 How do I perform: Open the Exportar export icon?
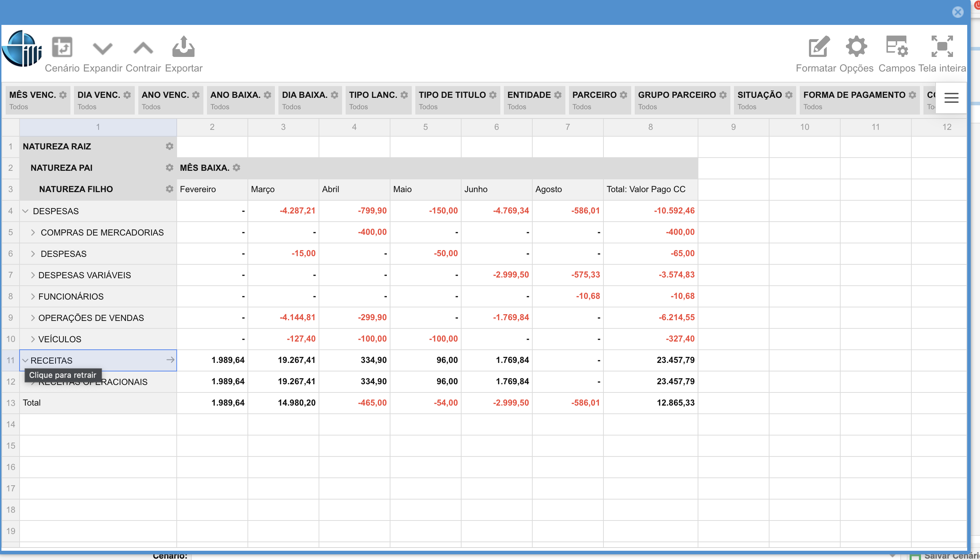pyautogui.click(x=183, y=47)
